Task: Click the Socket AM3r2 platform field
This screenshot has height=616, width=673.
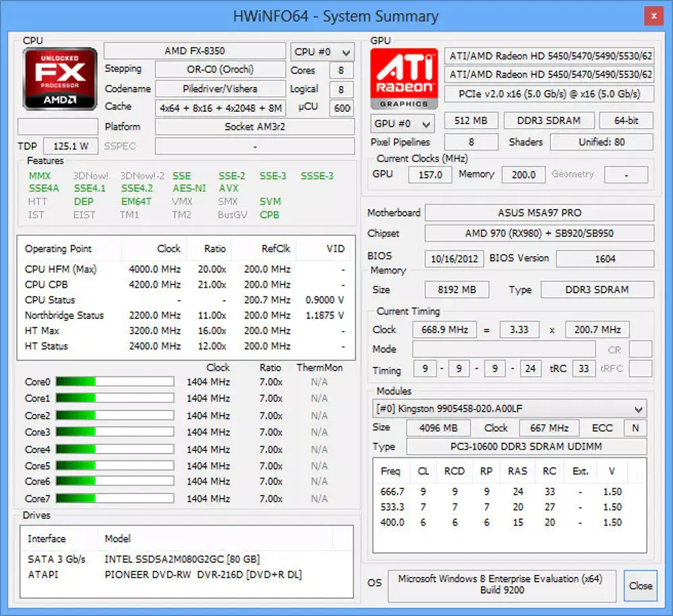Action: 254,127
